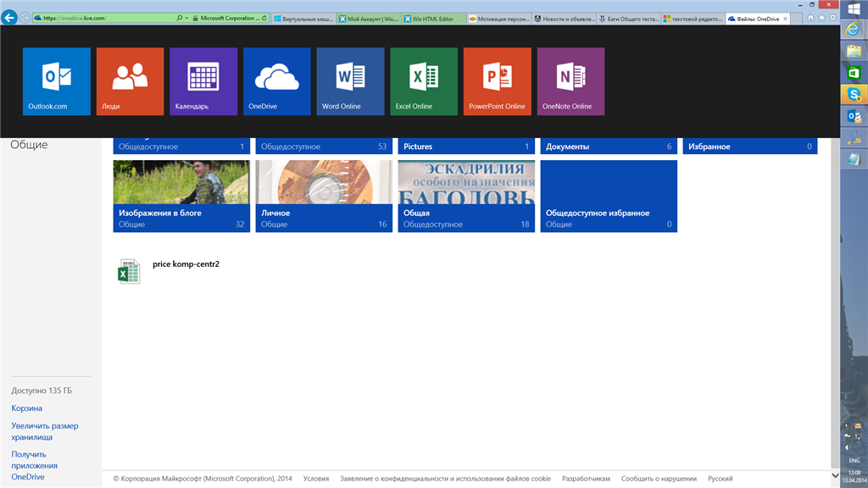Click Сообщить о нарушении link

[x=659, y=479]
